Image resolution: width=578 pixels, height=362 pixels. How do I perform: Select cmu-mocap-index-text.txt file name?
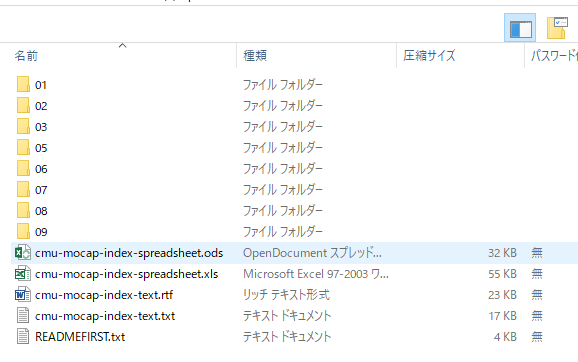pyautogui.click(x=105, y=316)
